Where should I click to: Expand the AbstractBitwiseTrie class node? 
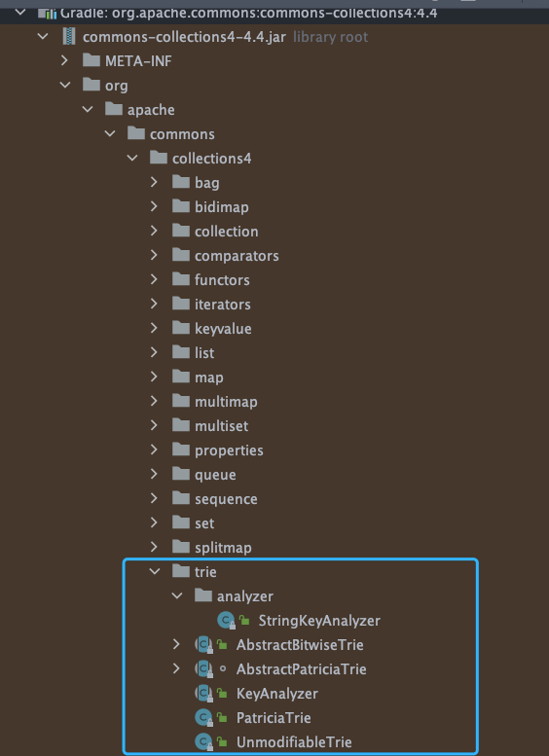click(x=176, y=644)
